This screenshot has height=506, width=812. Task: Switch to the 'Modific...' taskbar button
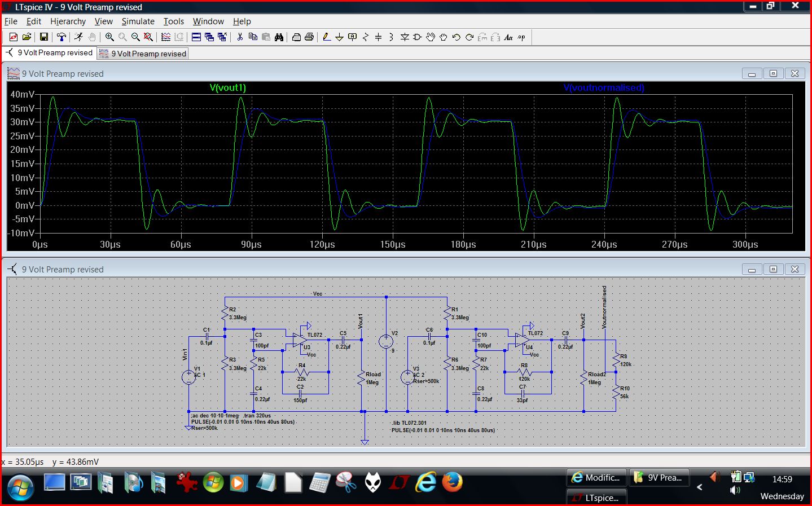tap(596, 477)
